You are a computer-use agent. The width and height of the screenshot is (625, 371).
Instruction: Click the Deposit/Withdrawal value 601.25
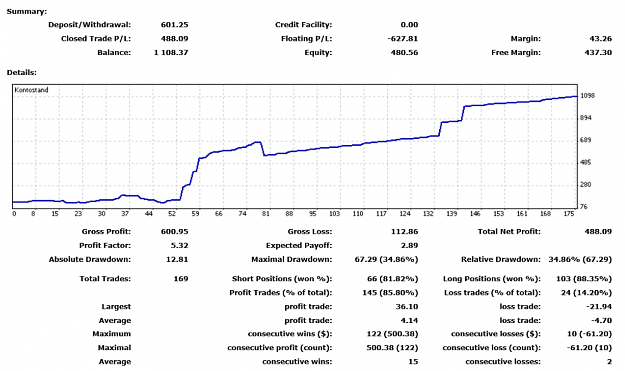[174, 25]
